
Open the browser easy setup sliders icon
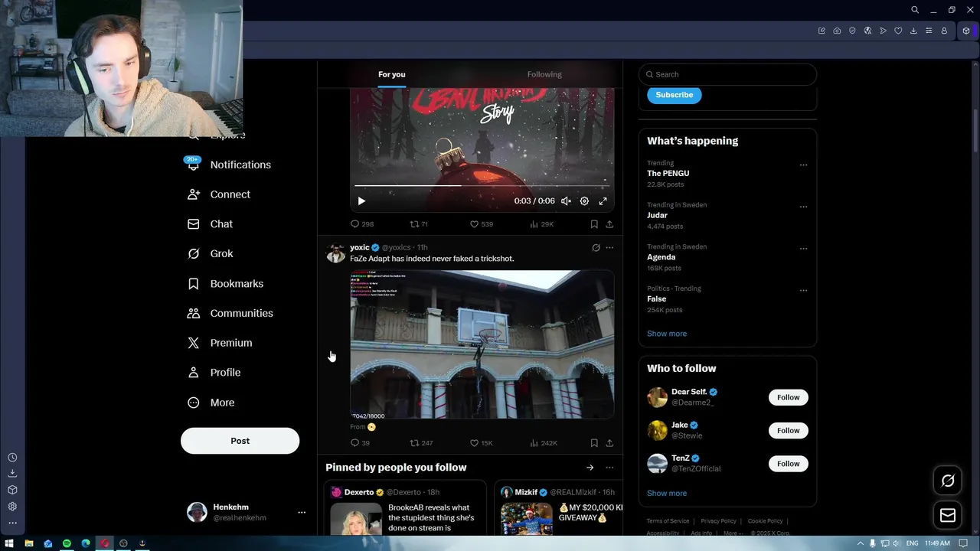tap(929, 31)
